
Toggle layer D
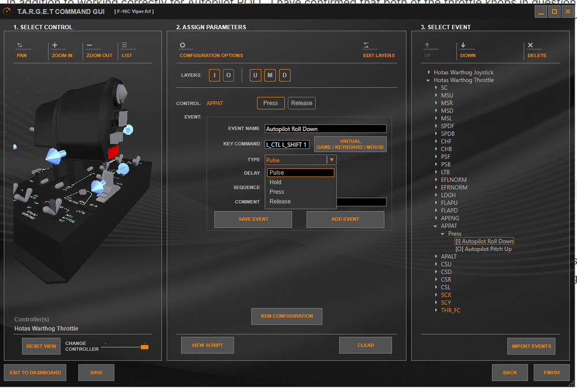284,76
